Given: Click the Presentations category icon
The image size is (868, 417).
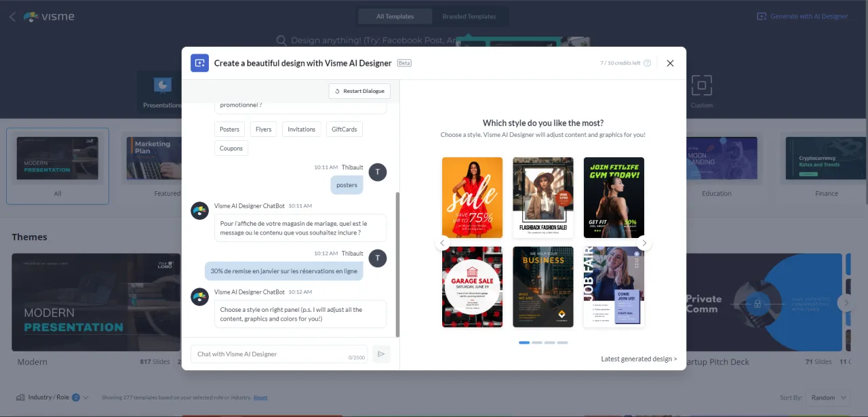Looking at the screenshot, I should point(163,85).
